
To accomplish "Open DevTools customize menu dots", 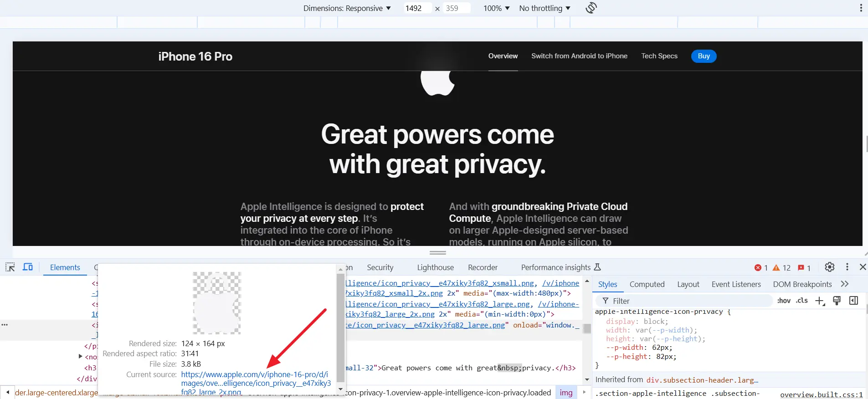I will coord(847,267).
